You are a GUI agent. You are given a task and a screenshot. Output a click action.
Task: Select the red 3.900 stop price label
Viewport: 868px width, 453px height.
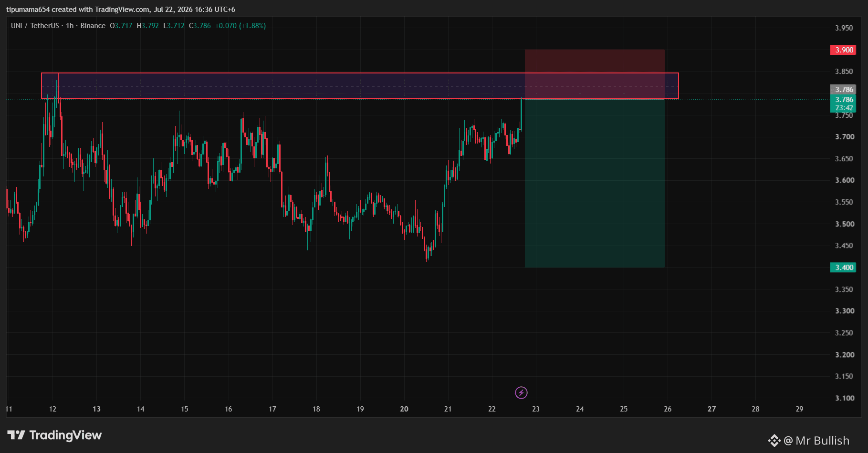tap(843, 50)
